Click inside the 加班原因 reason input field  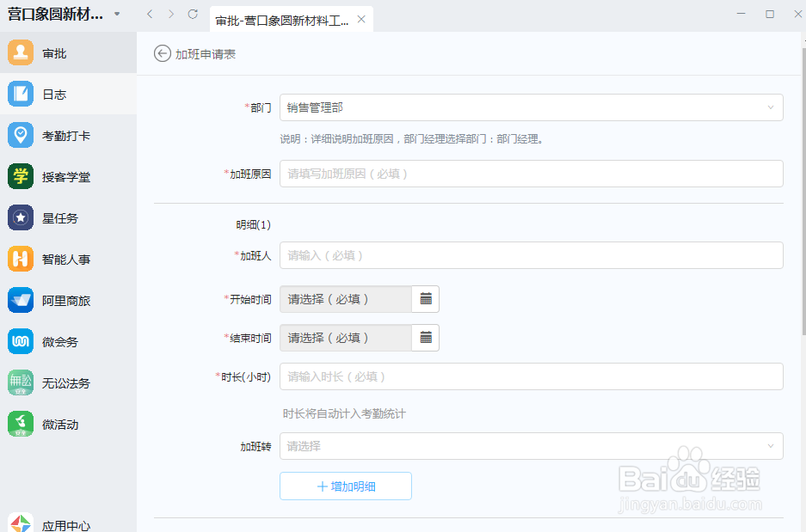529,174
